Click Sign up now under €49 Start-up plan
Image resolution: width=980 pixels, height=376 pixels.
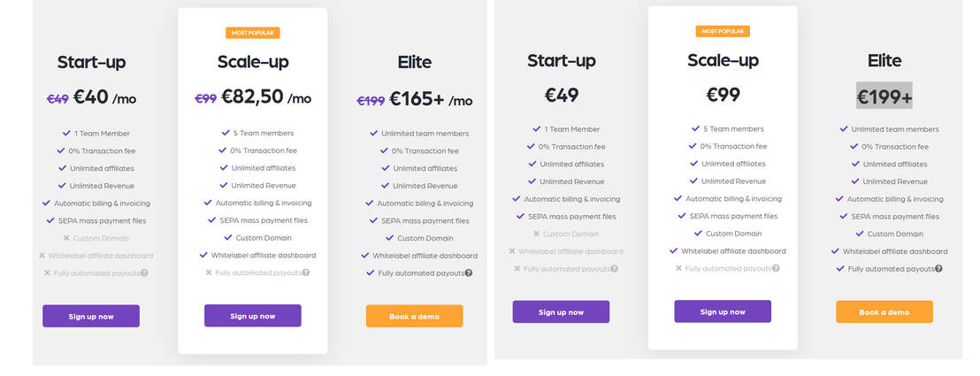click(x=562, y=311)
